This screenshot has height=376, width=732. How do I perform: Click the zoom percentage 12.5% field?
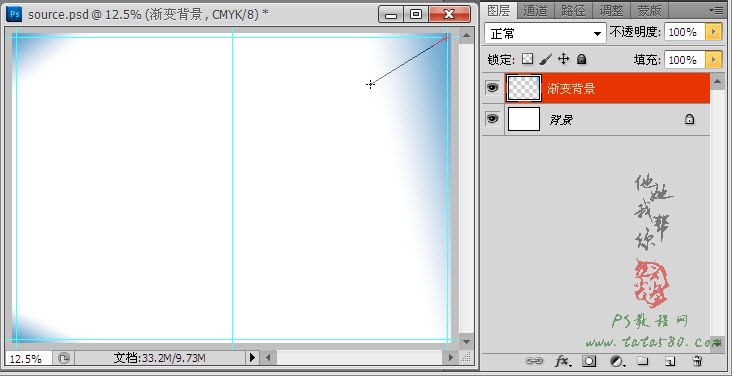28,358
